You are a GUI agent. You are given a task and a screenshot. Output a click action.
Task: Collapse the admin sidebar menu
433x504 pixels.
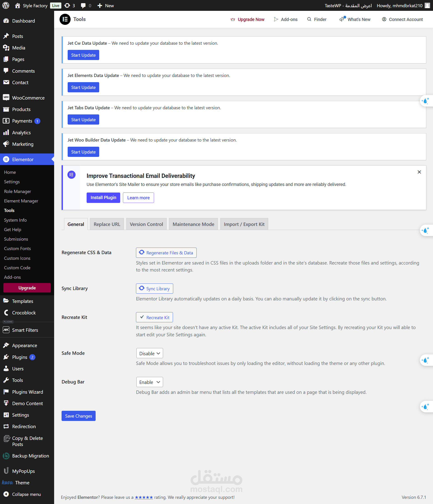[26, 494]
